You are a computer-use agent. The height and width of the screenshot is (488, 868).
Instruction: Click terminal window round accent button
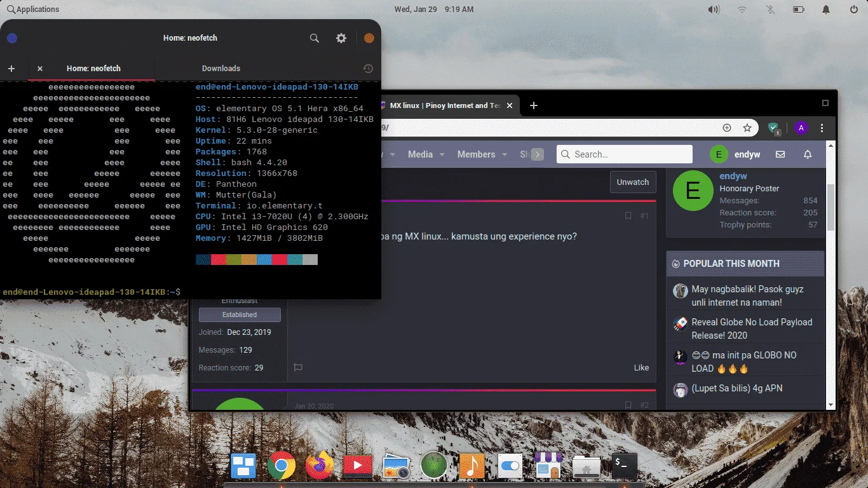tap(369, 38)
